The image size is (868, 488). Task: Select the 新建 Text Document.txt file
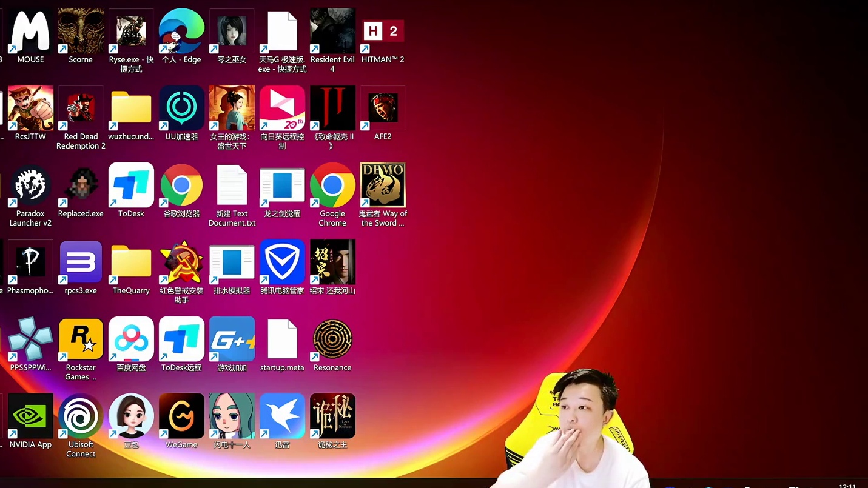pyautogui.click(x=232, y=186)
